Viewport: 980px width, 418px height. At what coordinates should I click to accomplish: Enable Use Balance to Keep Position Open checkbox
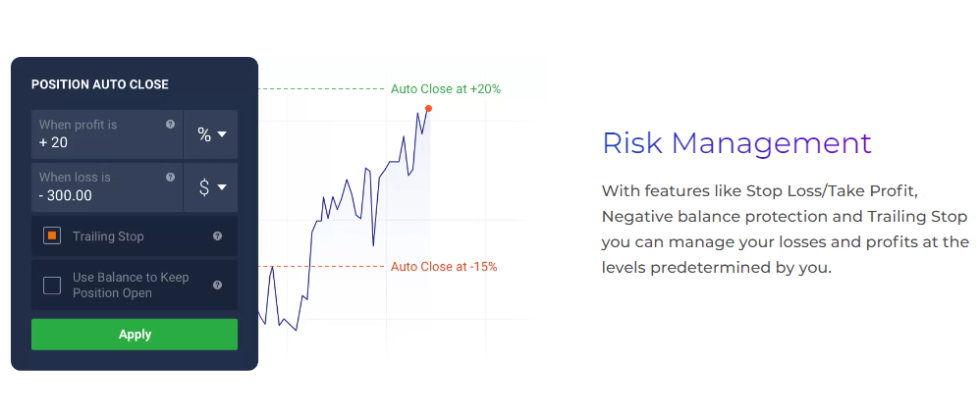coord(53,286)
